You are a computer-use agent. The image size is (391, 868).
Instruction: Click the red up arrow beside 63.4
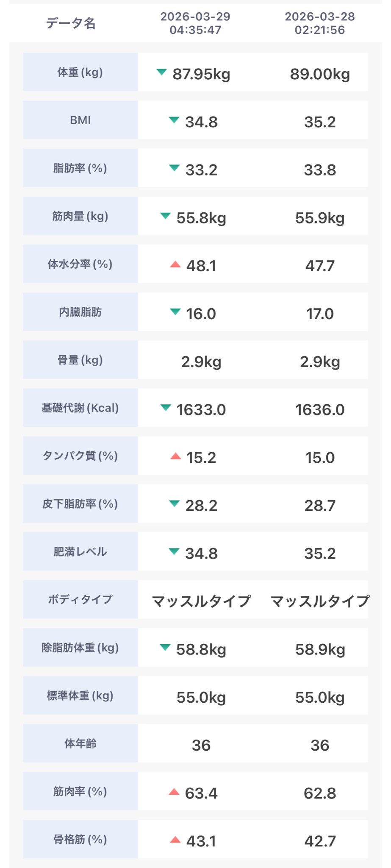[174, 792]
